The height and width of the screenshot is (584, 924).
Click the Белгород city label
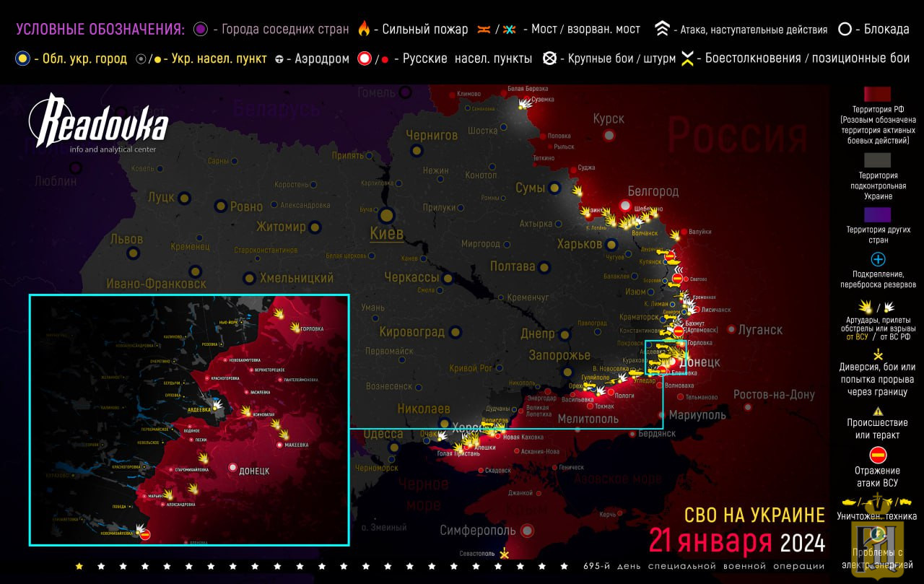point(653,191)
